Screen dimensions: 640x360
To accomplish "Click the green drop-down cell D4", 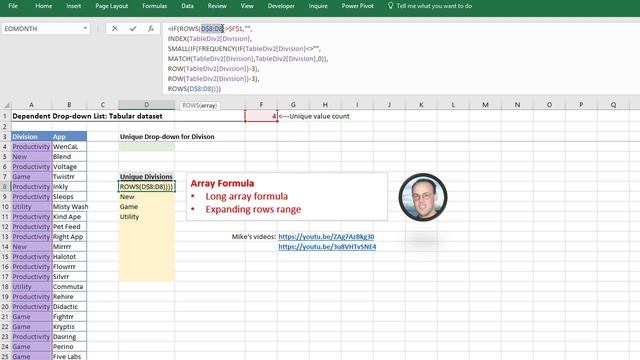I will point(147,147).
